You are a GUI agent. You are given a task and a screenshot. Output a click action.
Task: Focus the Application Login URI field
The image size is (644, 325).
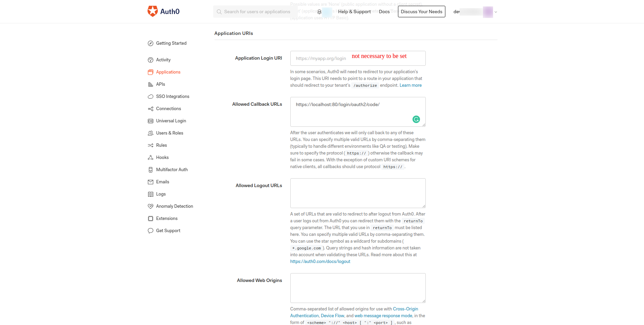pyautogui.click(x=358, y=58)
